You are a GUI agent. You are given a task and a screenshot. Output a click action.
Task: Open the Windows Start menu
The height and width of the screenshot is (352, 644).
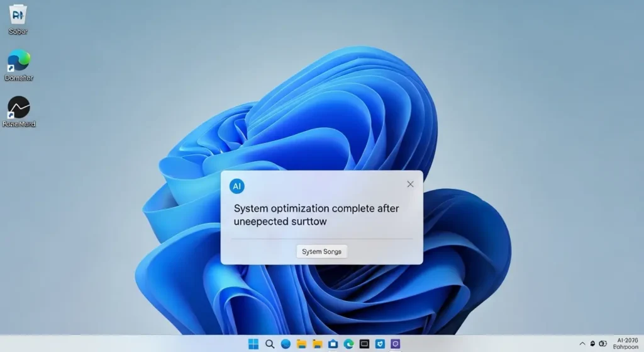point(253,344)
